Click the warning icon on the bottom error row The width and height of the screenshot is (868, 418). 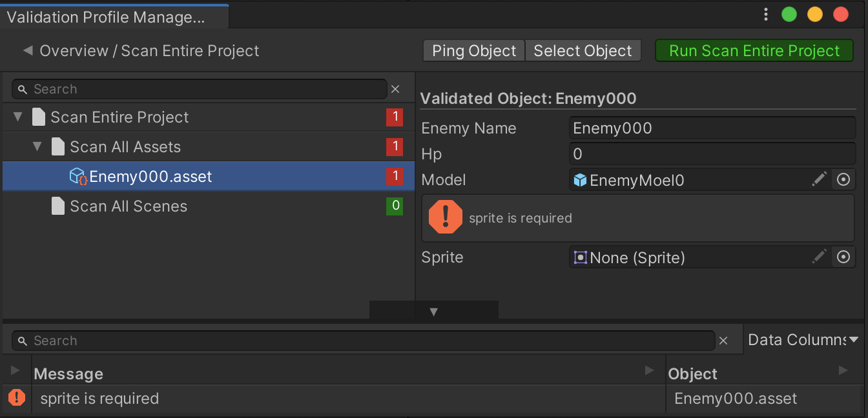pyautogui.click(x=16, y=398)
